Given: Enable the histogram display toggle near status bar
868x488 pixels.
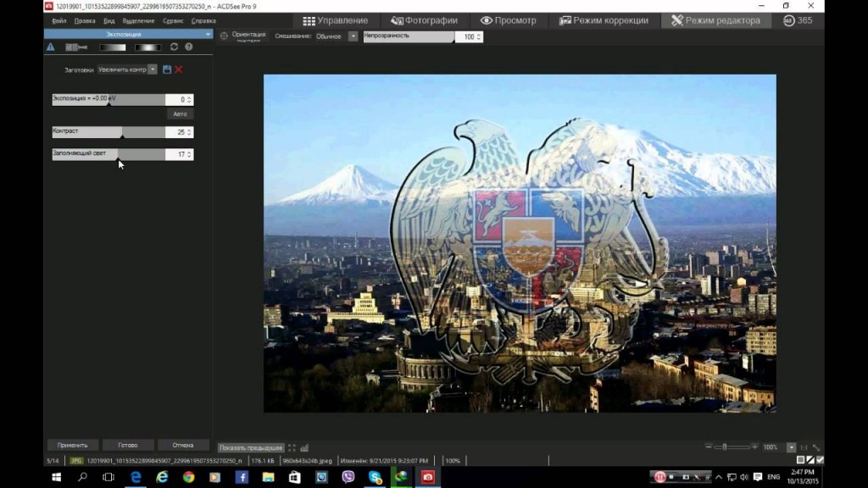Looking at the screenshot, I should pos(306,446).
